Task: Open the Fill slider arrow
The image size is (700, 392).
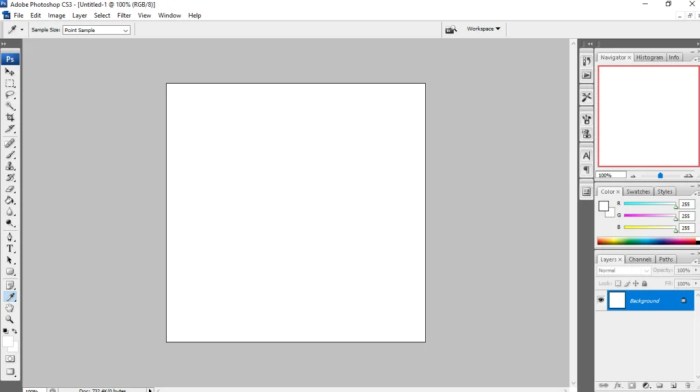Action: coord(696,284)
